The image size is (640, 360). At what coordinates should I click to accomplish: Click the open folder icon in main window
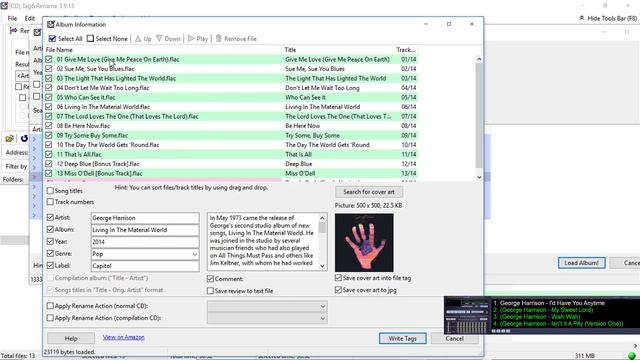tap(9, 139)
